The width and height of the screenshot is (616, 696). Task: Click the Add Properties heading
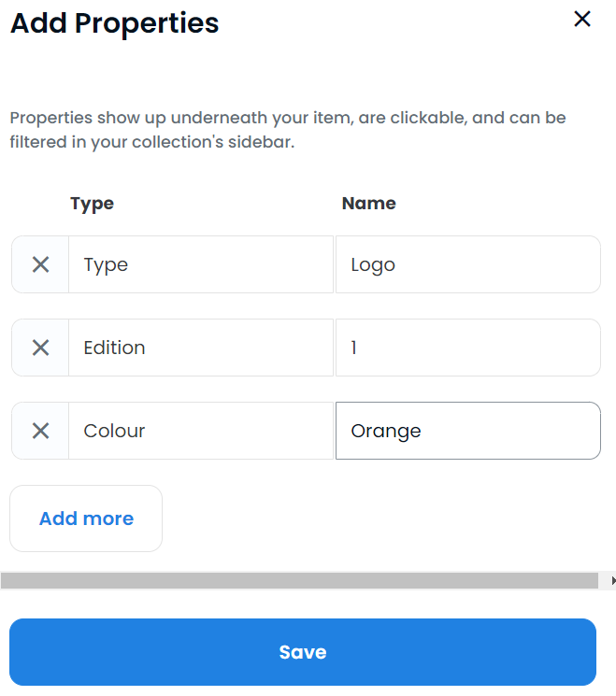click(114, 23)
